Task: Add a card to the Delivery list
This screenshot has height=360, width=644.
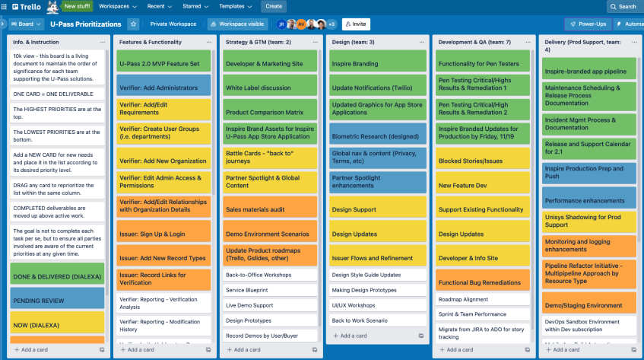Action: pyautogui.click(x=563, y=350)
